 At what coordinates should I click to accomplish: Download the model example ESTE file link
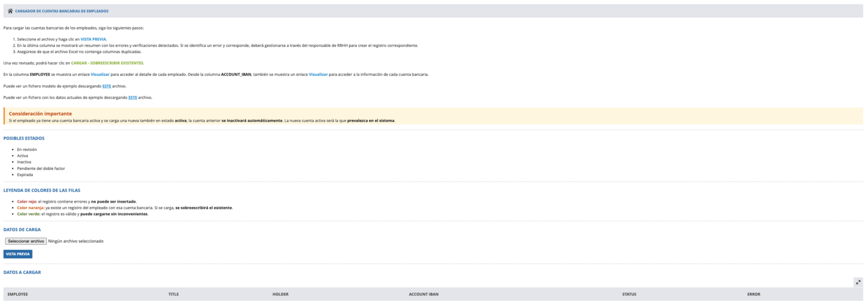click(x=106, y=86)
